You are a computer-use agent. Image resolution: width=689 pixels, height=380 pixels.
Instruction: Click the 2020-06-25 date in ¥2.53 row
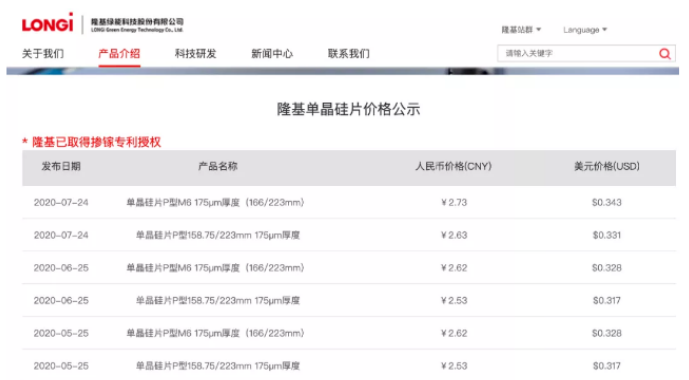click(x=61, y=300)
